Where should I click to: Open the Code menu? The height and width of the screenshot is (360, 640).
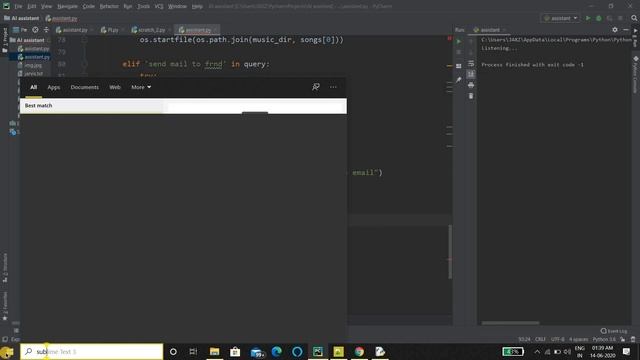(x=89, y=7)
